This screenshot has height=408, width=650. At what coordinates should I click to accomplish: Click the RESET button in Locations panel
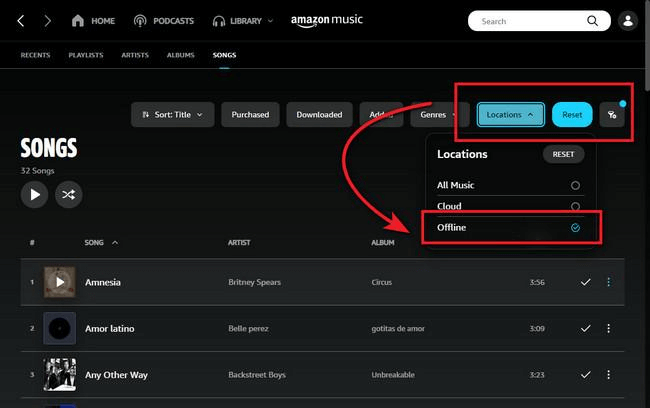[563, 154]
